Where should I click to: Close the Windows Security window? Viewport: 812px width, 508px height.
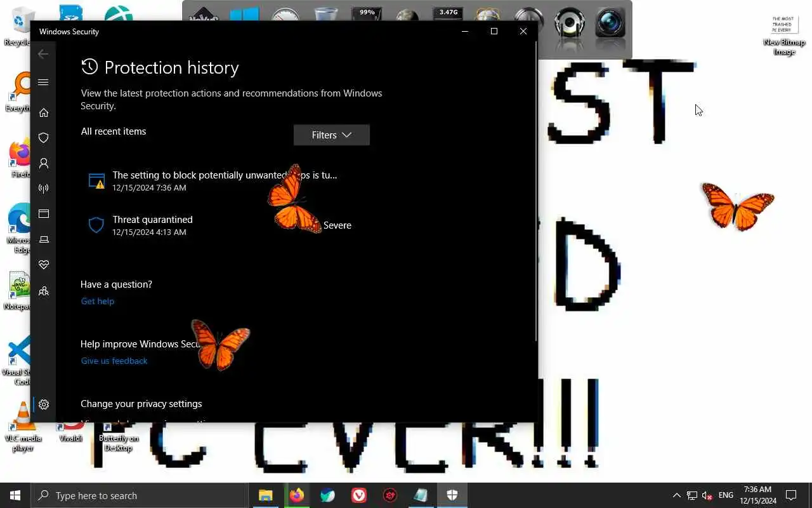(523, 31)
